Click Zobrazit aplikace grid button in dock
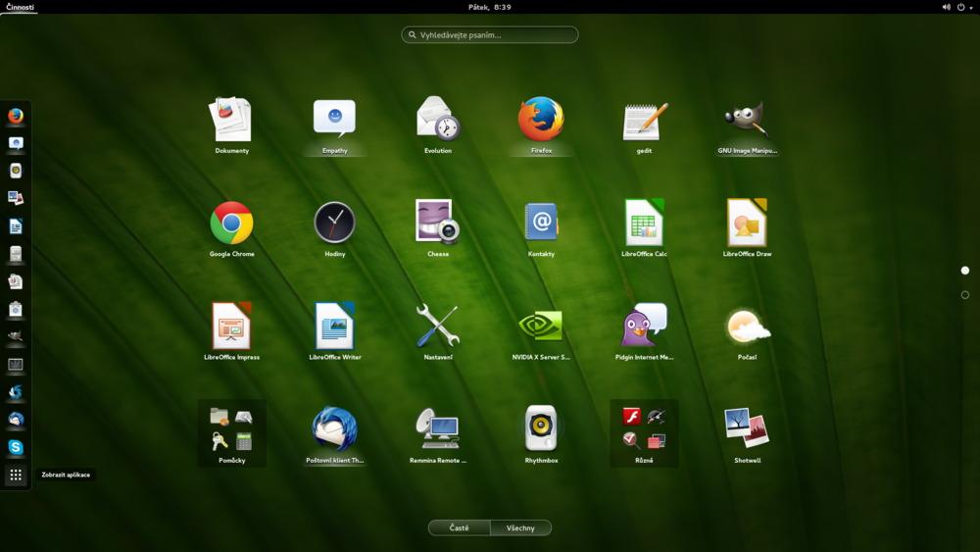980x552 pixels. tap(16, 476)
